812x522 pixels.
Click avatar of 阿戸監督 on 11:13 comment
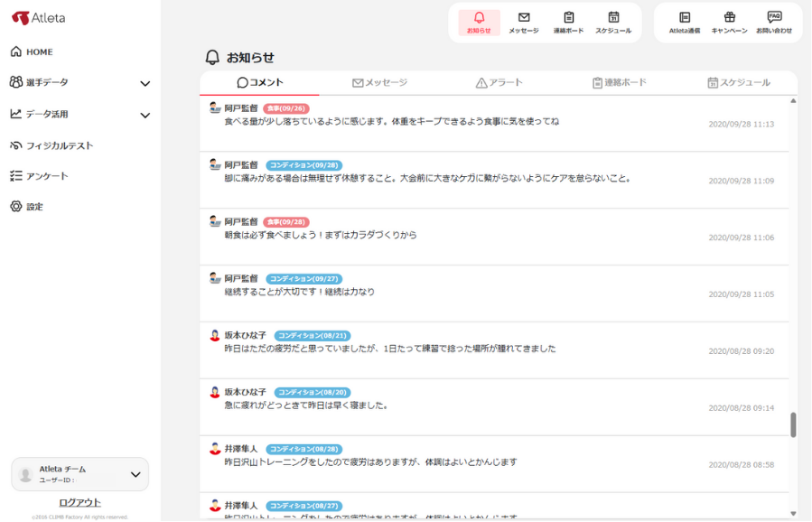click(x=215, y=108)
